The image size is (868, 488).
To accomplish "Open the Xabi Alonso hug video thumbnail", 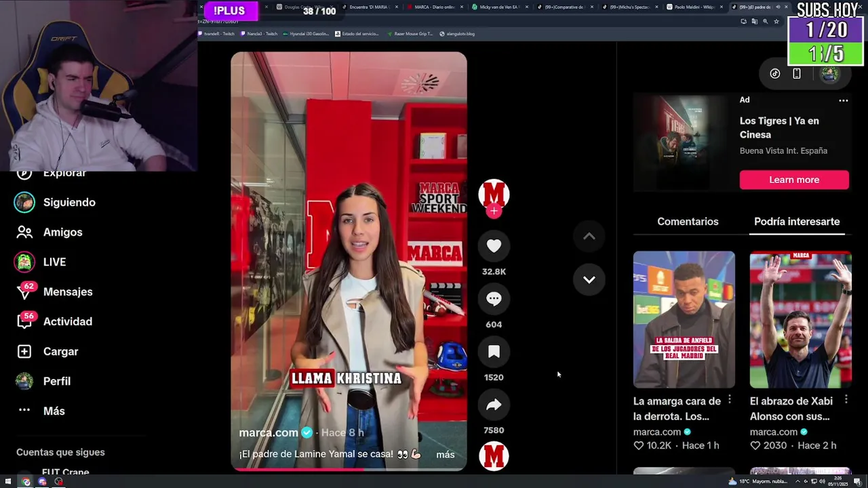I will (800, 319).
